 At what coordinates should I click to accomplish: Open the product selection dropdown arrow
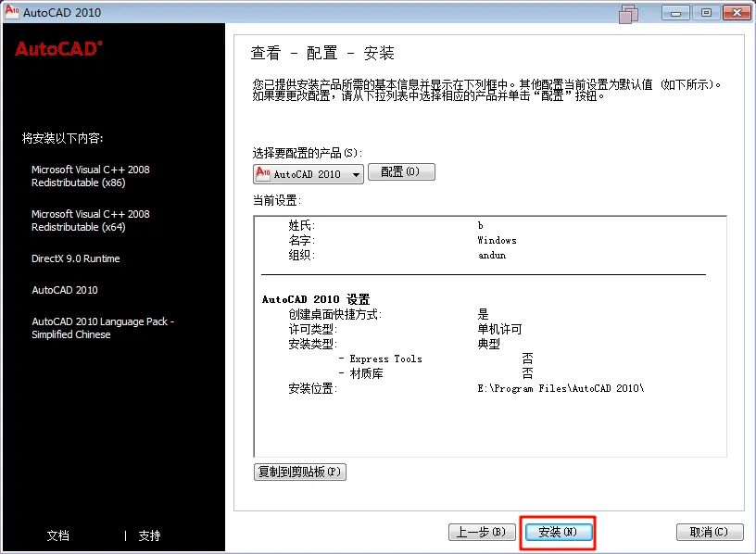[x=356, y=174]
